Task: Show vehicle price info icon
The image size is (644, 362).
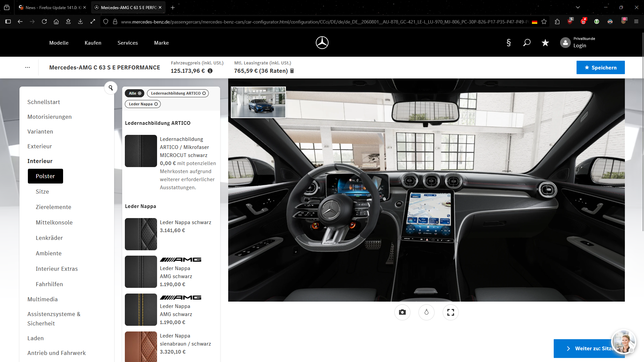Action: (210, 71)
